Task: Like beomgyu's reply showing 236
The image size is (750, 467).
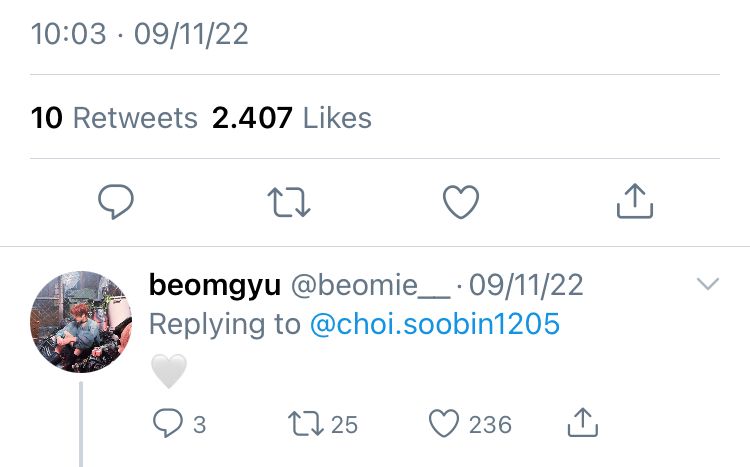Action: pos(444,424)
